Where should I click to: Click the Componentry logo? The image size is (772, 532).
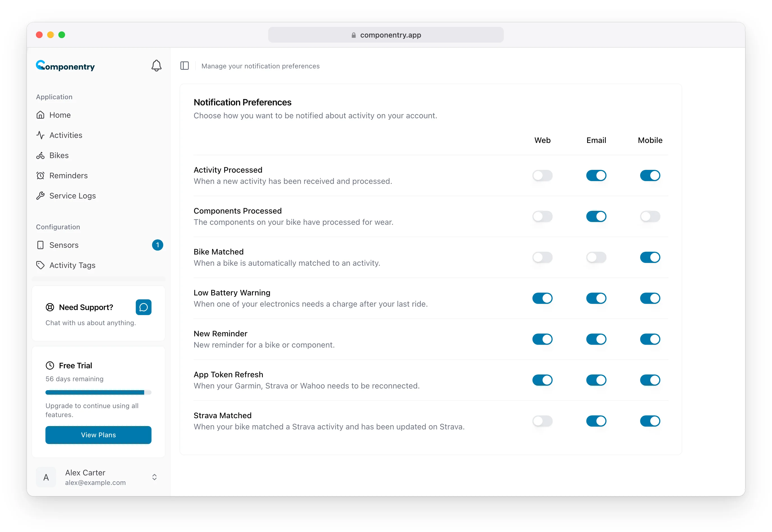pos(65,66)
